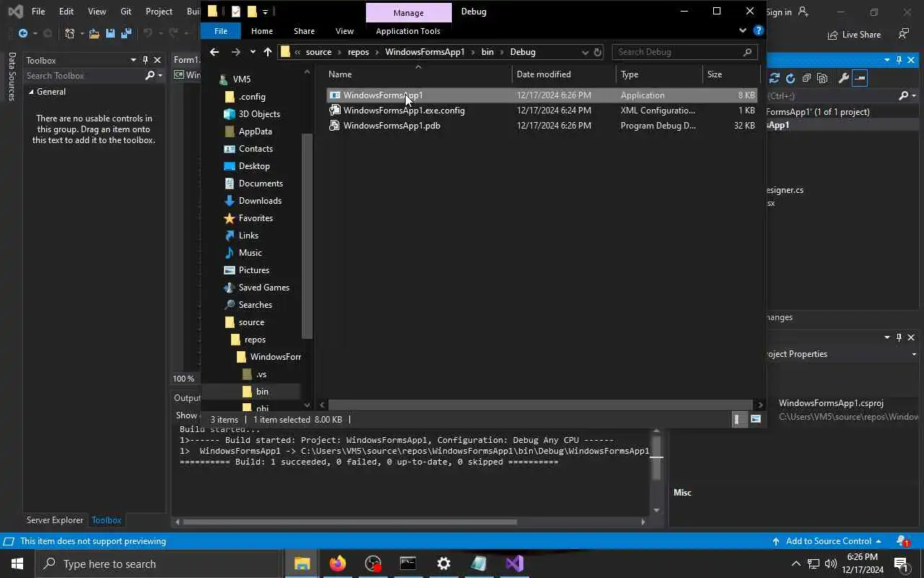Open Settings gear from the taskbar
The width and height of the screenshot is (924, 578).
443,564
